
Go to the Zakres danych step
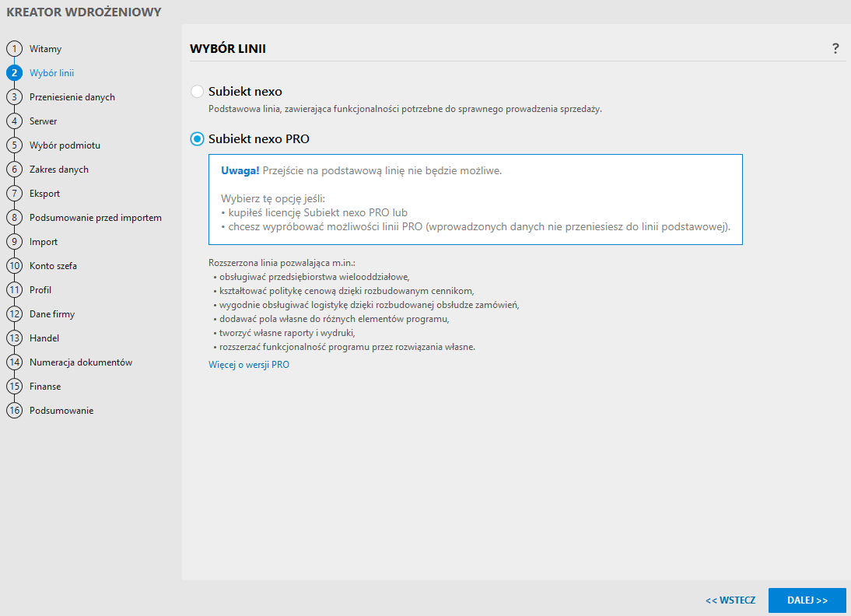click(x=59, y=170)
